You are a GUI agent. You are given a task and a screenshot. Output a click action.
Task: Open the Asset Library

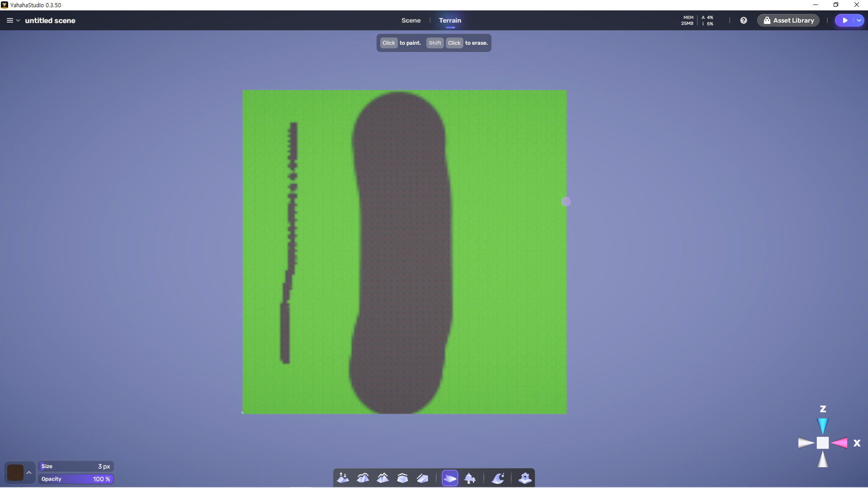pyautogui.click(x=788, y=20)
